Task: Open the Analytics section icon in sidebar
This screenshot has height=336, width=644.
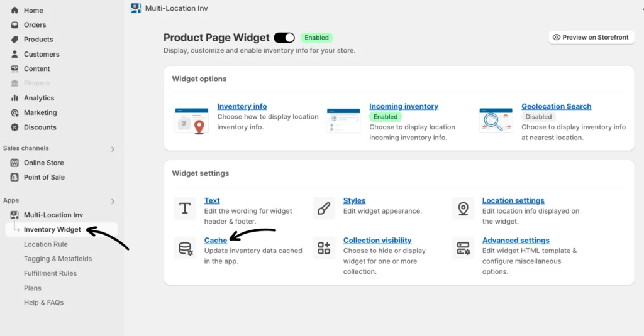Action: tap(14, 98)
